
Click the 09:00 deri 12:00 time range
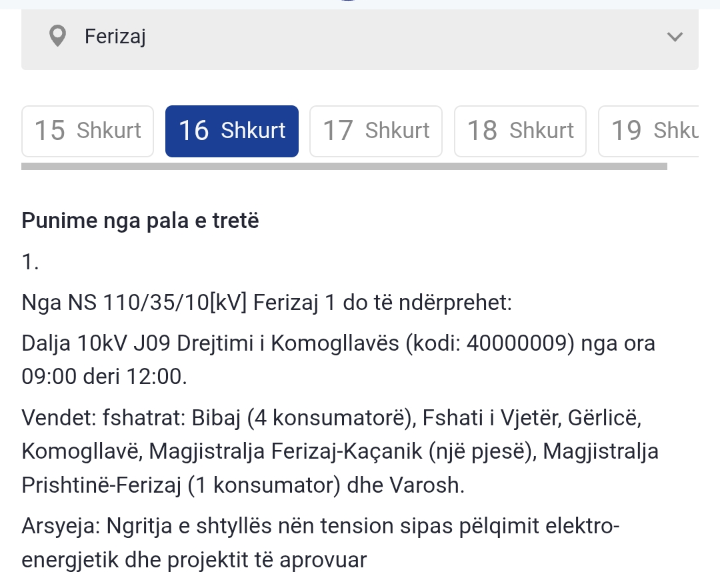point(104,377)
